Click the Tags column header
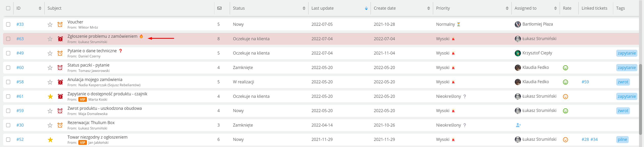Image resolution: width=644 pixels, height=147 pixels. pos(620,8)
